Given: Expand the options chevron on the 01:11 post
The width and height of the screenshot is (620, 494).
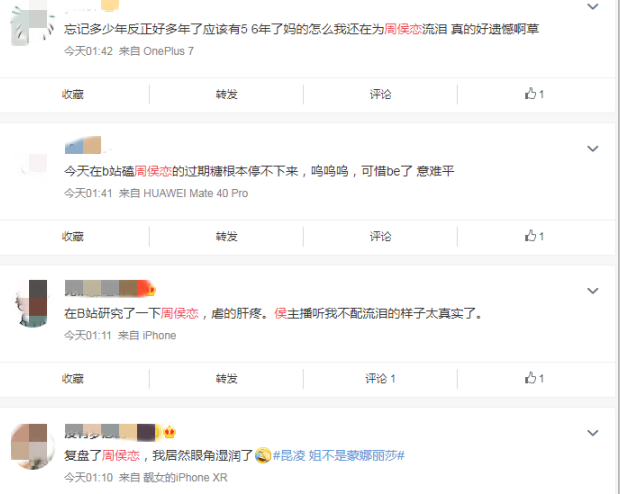Looking at the screenshot, I should click(592, 291).
